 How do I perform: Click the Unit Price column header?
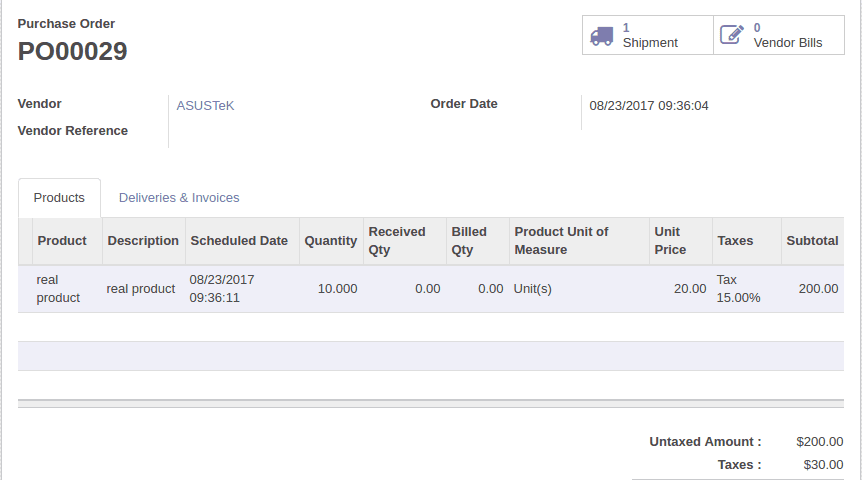click(x=669, y=241)
